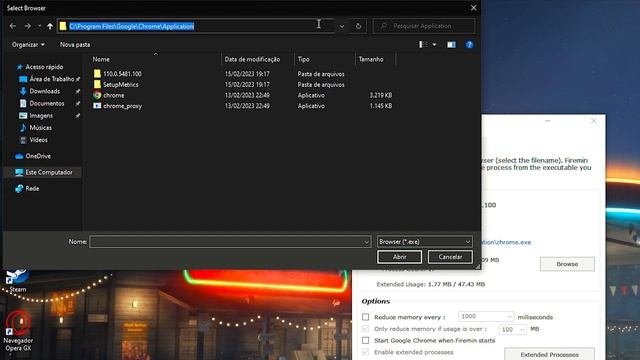Go back with the left arrow
640x360 pixels.
(x=13, y=26)
